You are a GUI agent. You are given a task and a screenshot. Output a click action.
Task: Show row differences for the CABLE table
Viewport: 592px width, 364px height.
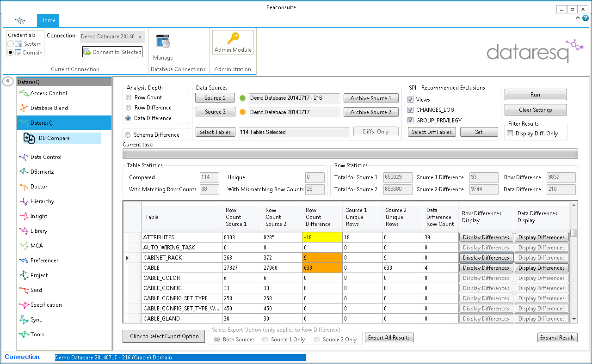(x=486, y=268)
